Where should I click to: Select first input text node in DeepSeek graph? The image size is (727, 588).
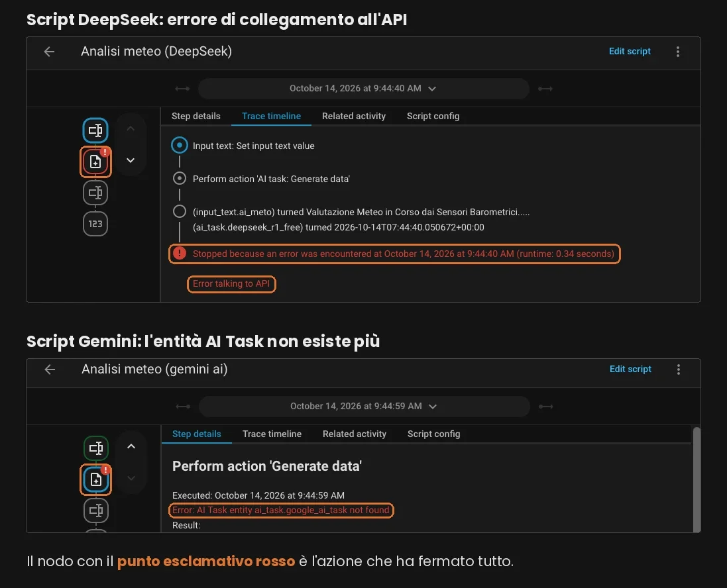coord(95,130)
